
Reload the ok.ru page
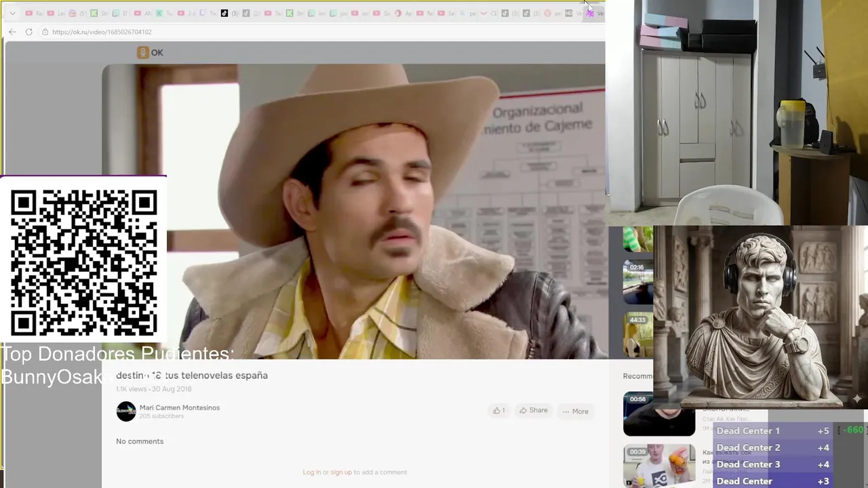point(28,32)
